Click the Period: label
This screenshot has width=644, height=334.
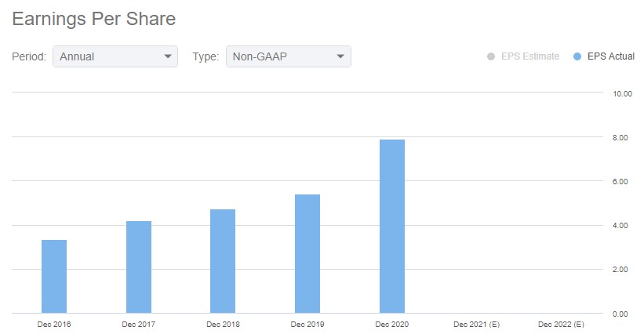click(29, 56)
